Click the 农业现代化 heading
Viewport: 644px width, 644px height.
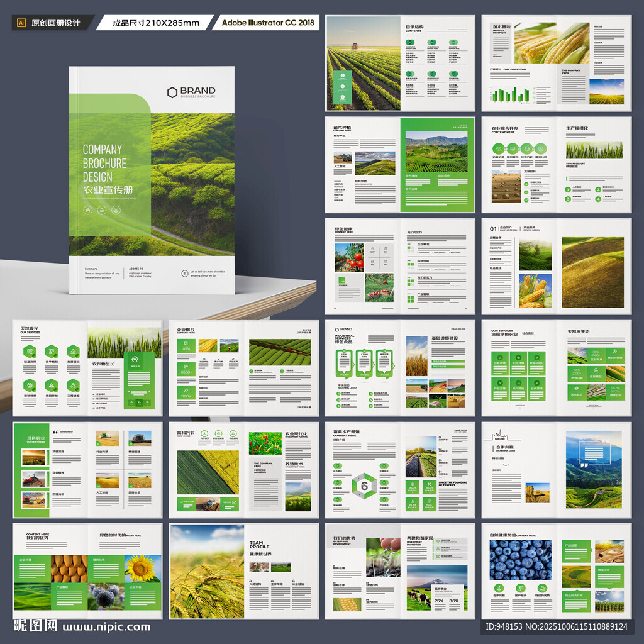296,434
